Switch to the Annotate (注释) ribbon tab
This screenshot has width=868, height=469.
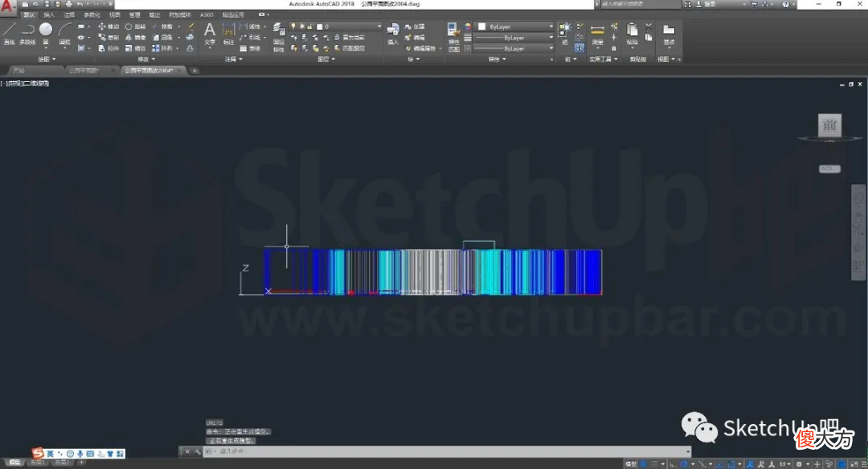pyautogui.click(x=69, y=15)
